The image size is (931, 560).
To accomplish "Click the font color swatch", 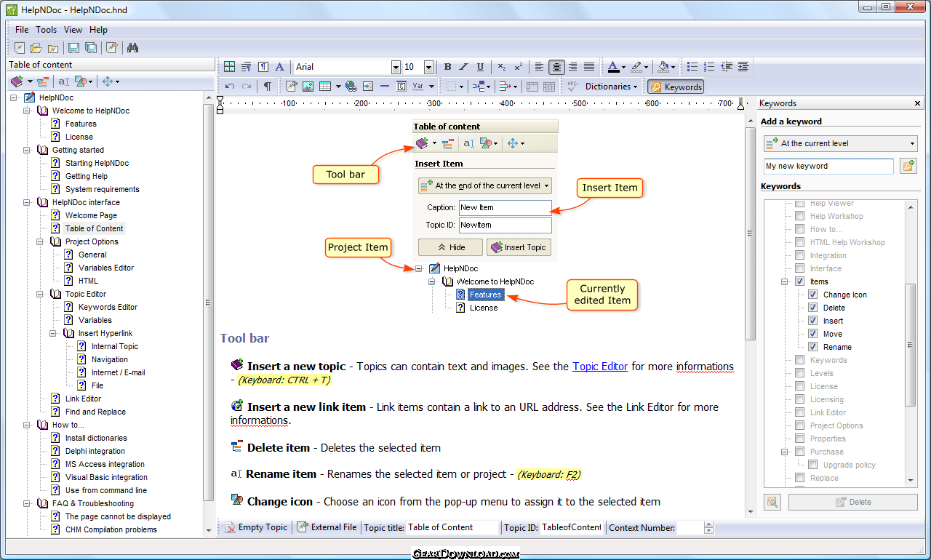I will 613,67.
